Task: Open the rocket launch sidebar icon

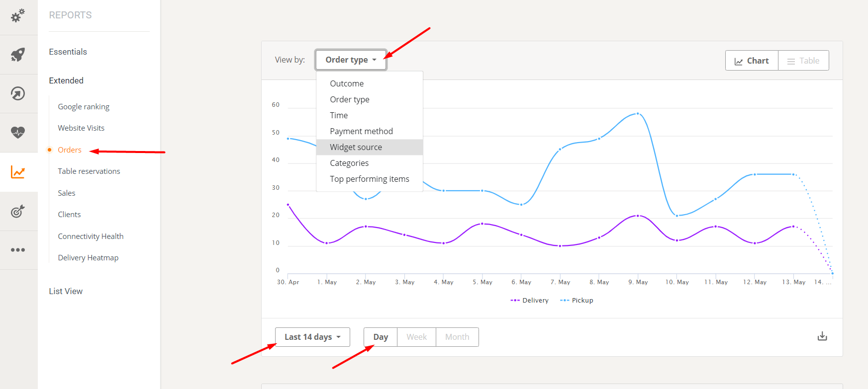Action: point(18,55)
